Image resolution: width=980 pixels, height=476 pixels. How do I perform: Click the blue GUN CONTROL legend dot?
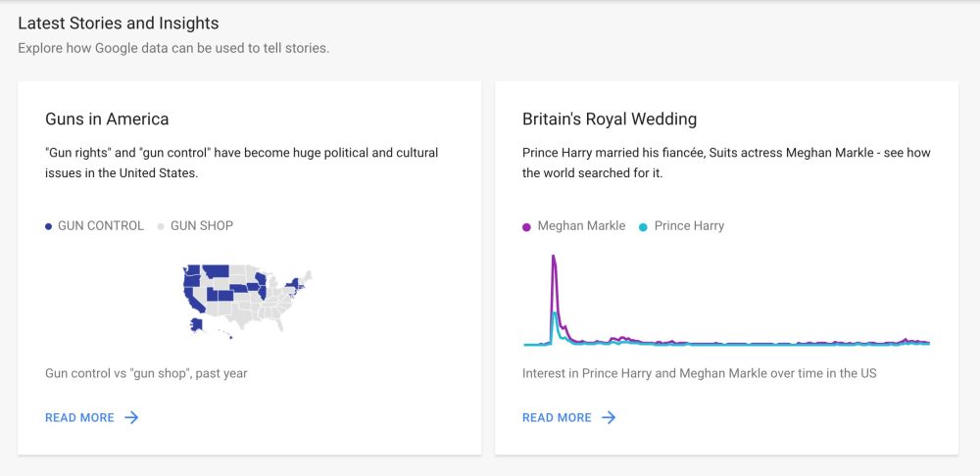[x=49, y=226]
